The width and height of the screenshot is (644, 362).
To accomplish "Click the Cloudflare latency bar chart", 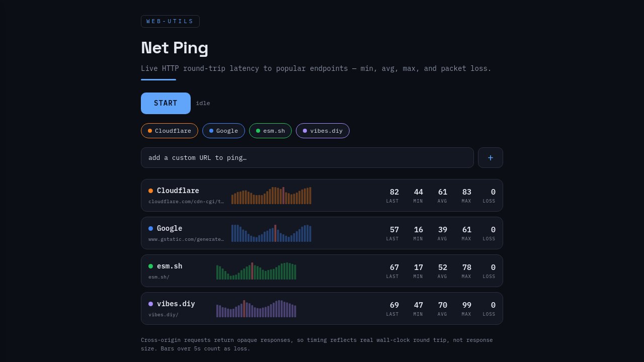I will pos(271,196).
